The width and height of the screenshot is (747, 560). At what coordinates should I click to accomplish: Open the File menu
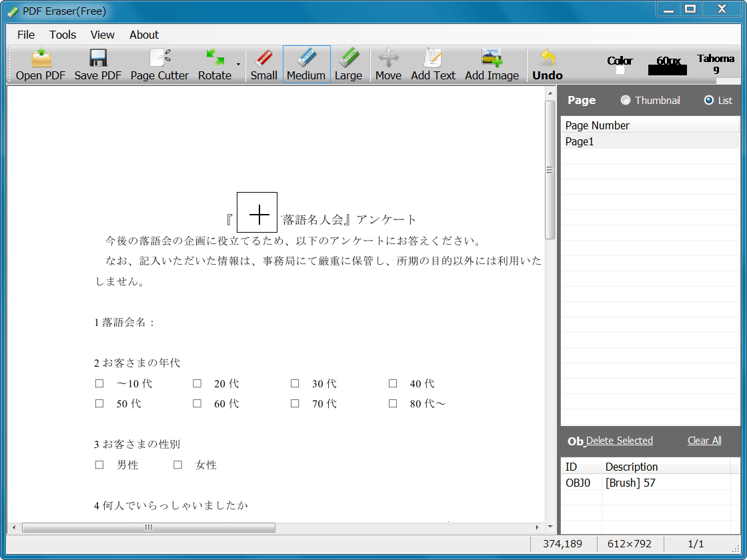[26, 35]
